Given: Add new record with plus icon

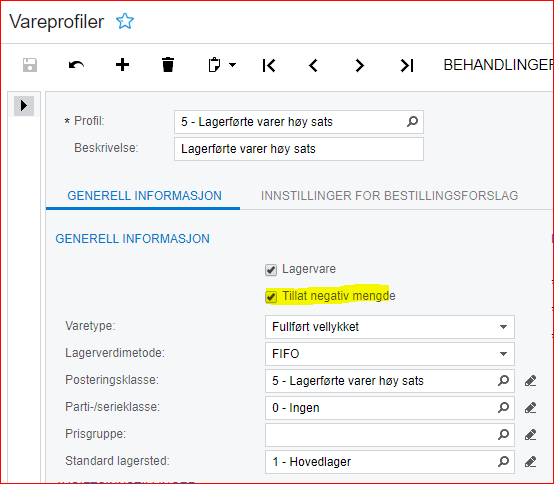Looking at the screenshot, I should click(x=123, y=65).
